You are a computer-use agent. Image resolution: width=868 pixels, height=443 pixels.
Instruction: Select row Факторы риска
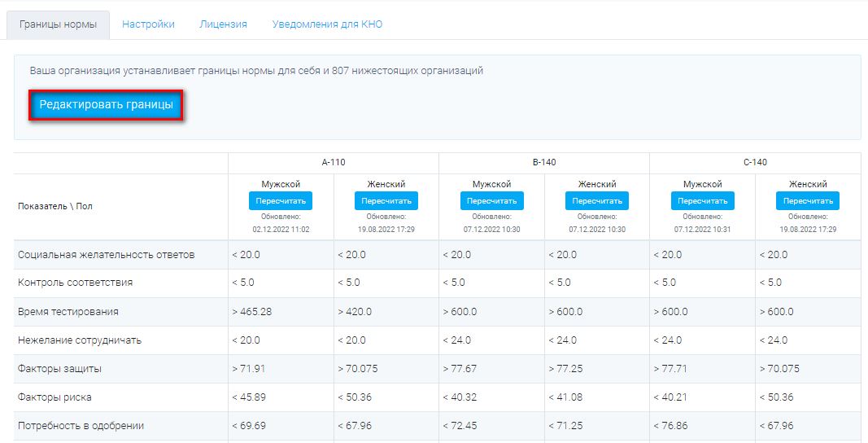[x=438, y=397]
